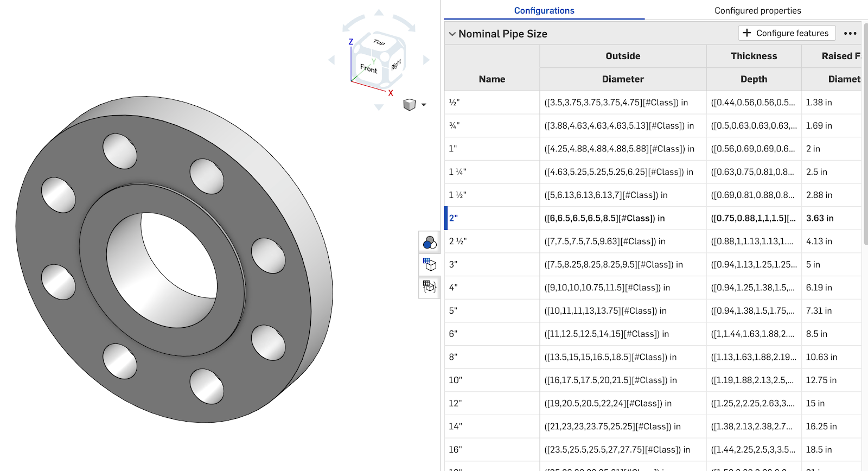Edit Thickness Depth cell for 6" row
The image size is (868, 471).
tap(753, 334)
